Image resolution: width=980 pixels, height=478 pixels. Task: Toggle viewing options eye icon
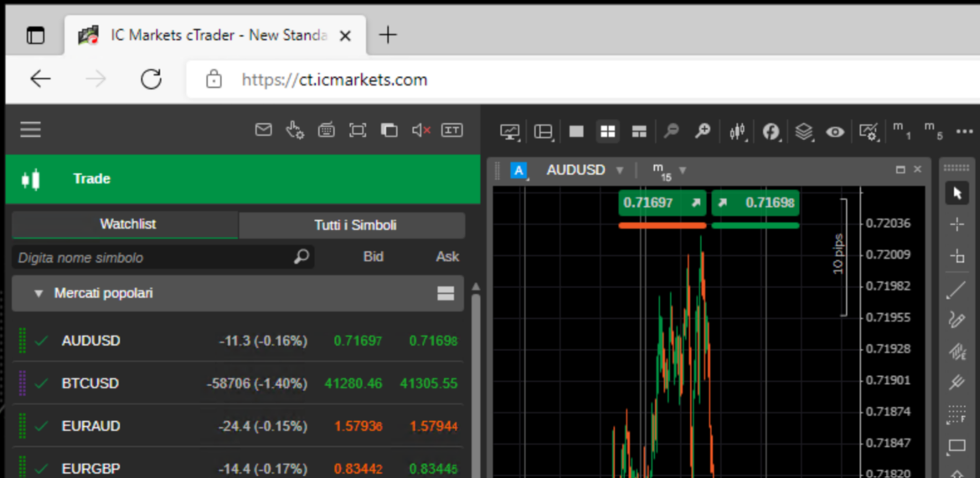click(x=836, y=131)
